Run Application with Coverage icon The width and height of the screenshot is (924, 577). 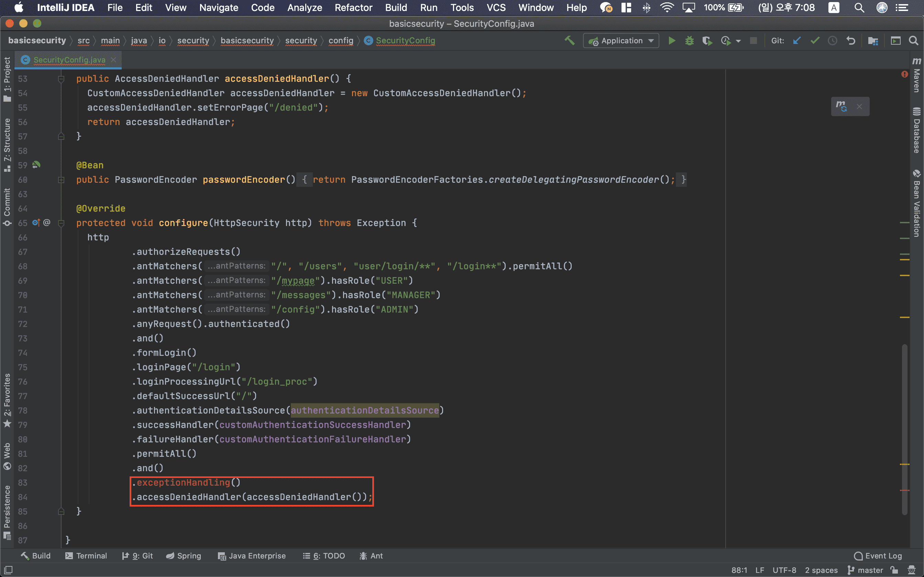pos(707,41)
